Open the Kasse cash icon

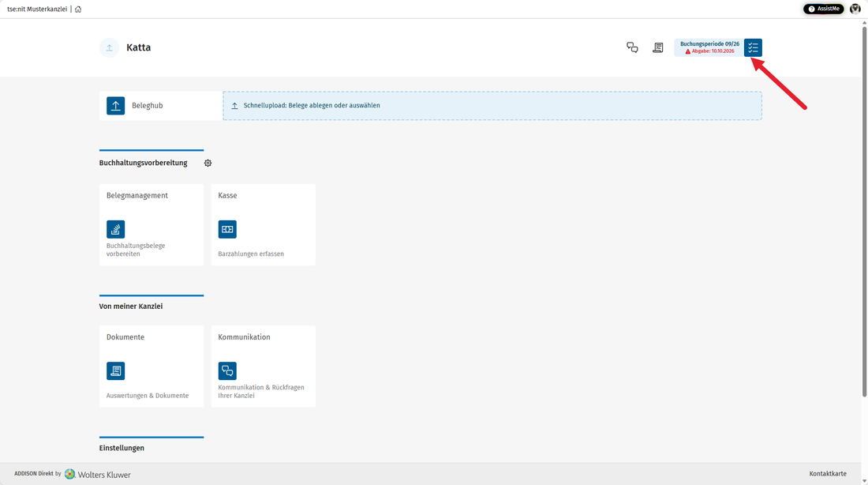pyautogui.click(x=227, y=230)
